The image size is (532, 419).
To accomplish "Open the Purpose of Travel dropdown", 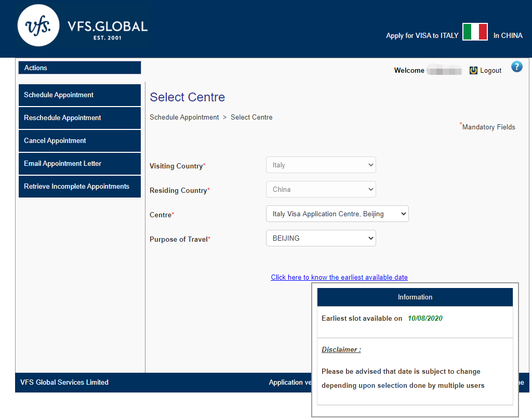I will click(321, 238).
